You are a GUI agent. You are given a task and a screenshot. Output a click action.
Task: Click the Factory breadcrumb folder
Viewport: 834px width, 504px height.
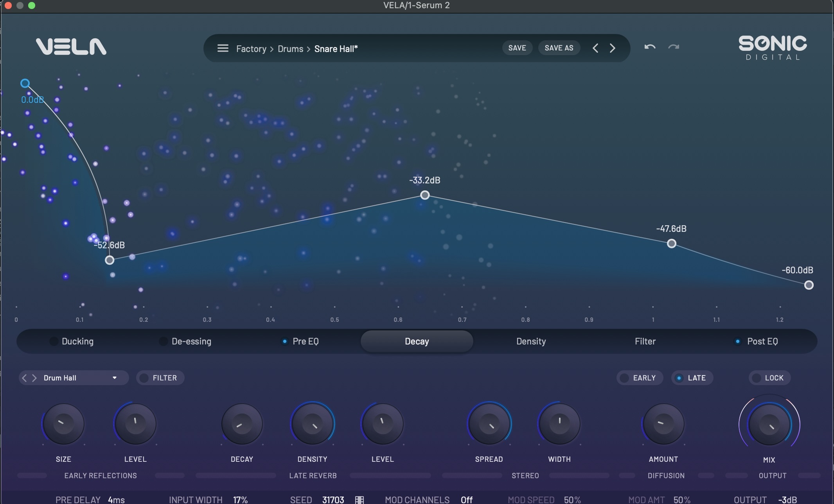[x=251, y=49]
